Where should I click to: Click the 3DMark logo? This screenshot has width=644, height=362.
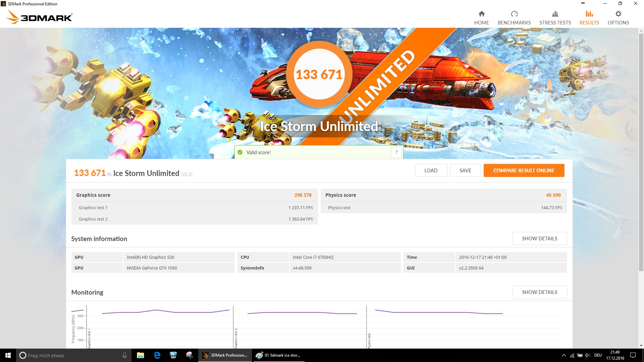(x=40, y=17)
